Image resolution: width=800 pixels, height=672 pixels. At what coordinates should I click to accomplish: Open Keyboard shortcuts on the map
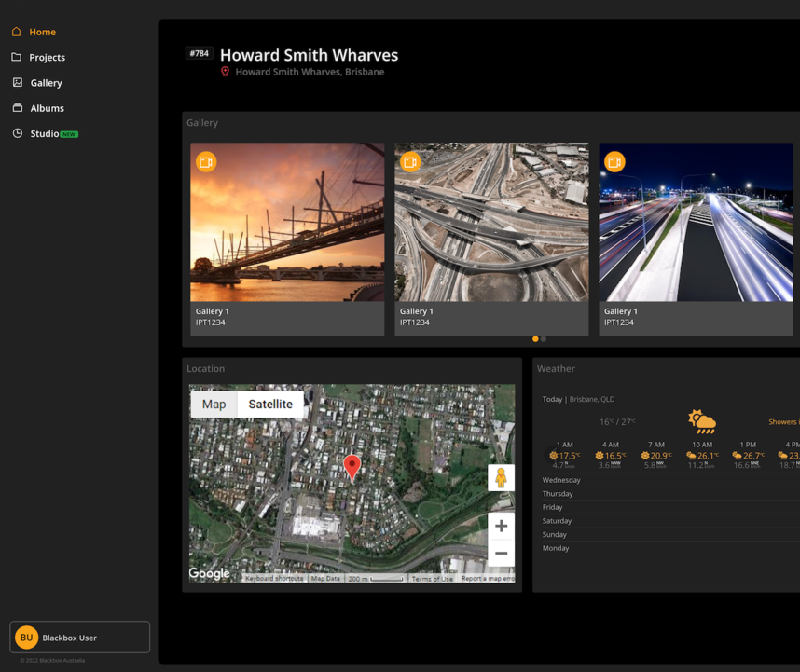tap(274, 579)
